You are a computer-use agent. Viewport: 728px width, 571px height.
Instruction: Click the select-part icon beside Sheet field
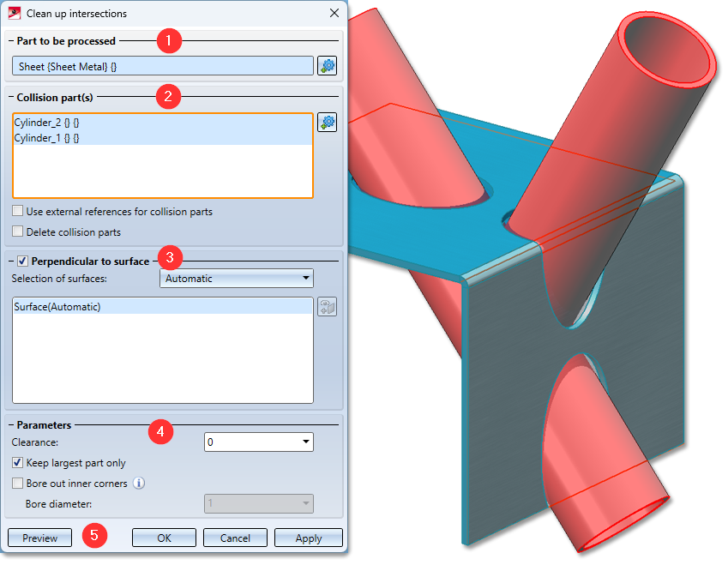(x=327, y=66)
